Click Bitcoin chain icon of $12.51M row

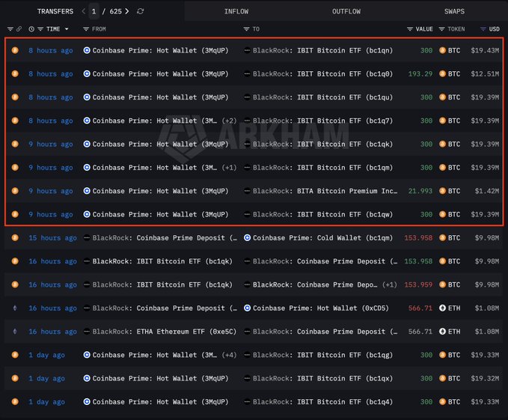click(15, 73)
